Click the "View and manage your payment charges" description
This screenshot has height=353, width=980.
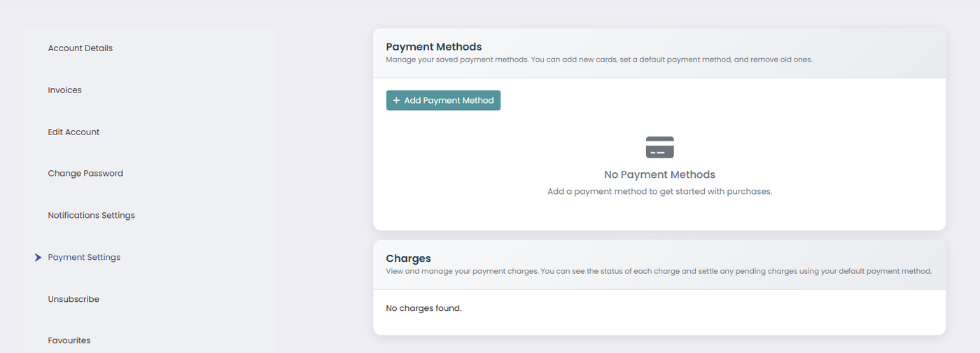coord(658,271)
